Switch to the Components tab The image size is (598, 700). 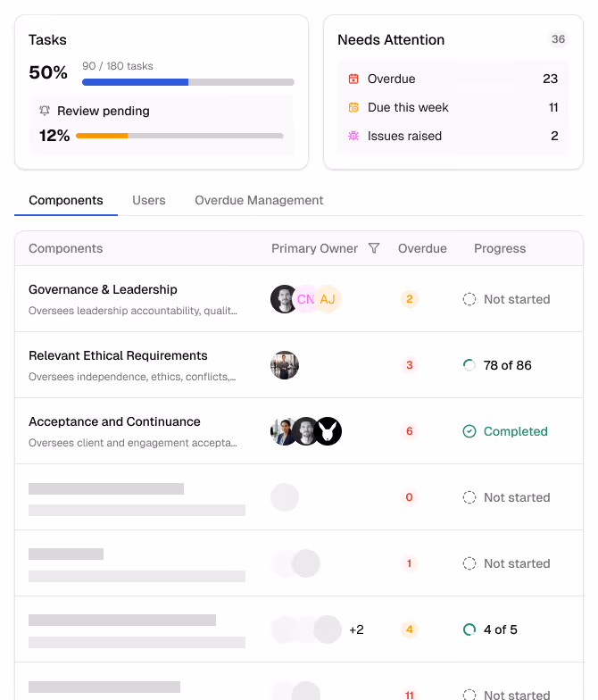[x=66, y=200]
